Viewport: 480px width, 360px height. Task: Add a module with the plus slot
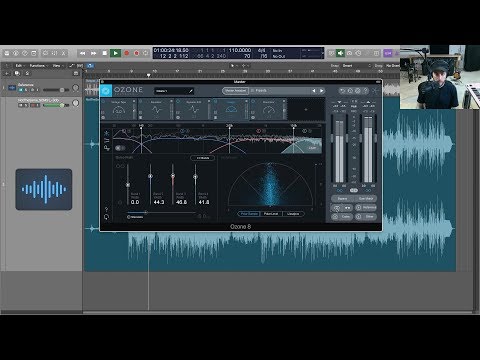tap(306, 109)
